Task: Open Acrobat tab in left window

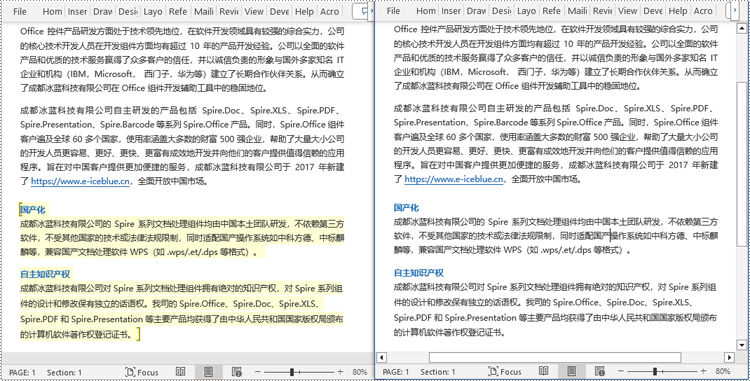Action: tap(330, 11)
